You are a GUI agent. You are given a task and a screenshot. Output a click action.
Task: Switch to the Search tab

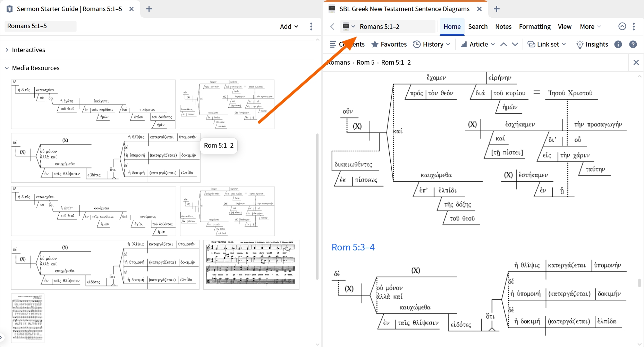478,27
